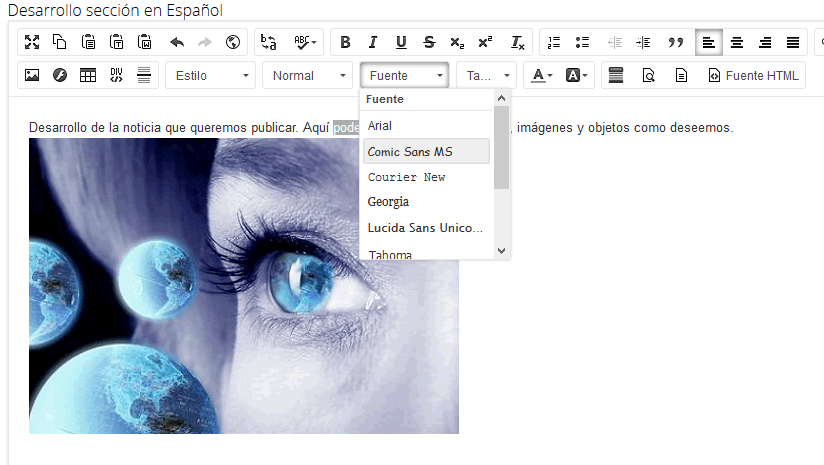The image size is (824, 465).
Task: Toggle strikethrough formatting
Action: [429, 42]
